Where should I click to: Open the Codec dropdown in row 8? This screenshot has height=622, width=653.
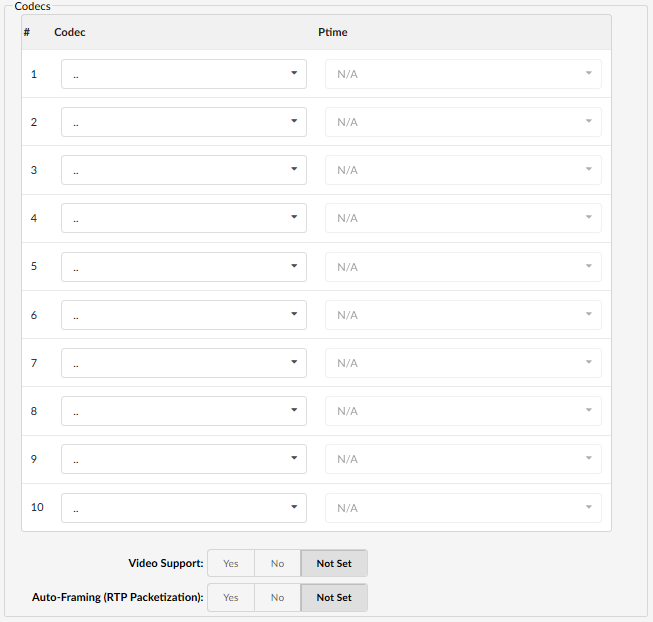183,411
